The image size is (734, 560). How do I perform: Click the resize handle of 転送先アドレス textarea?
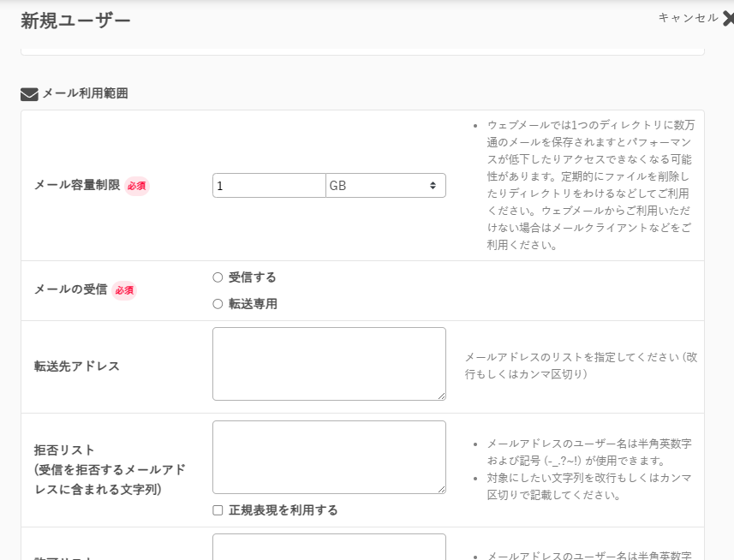441,396
